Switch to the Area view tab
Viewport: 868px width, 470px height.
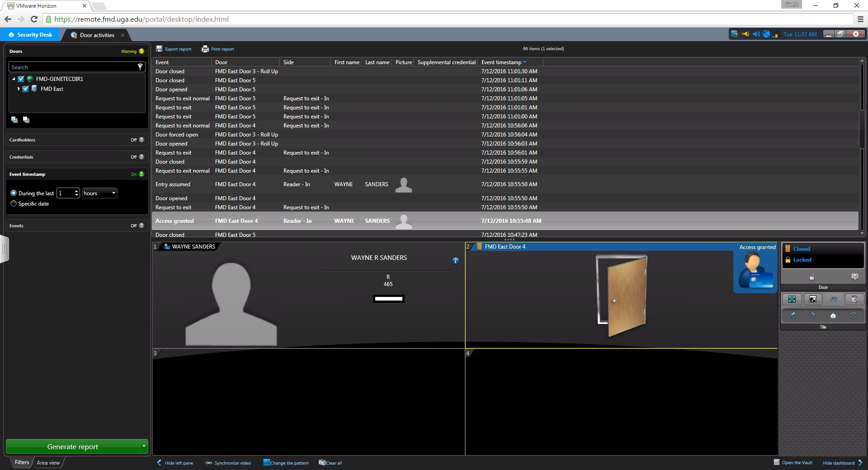click(x=48, y=463)
